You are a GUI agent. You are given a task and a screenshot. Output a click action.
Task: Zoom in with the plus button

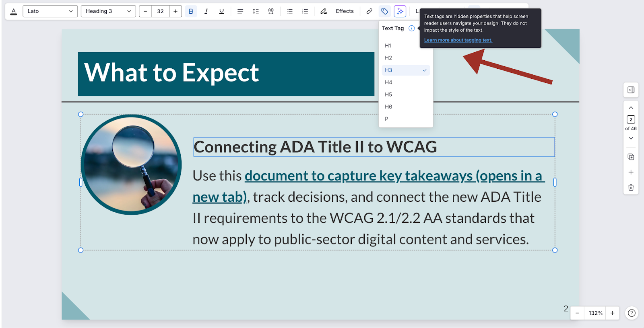tap(613, 313)
